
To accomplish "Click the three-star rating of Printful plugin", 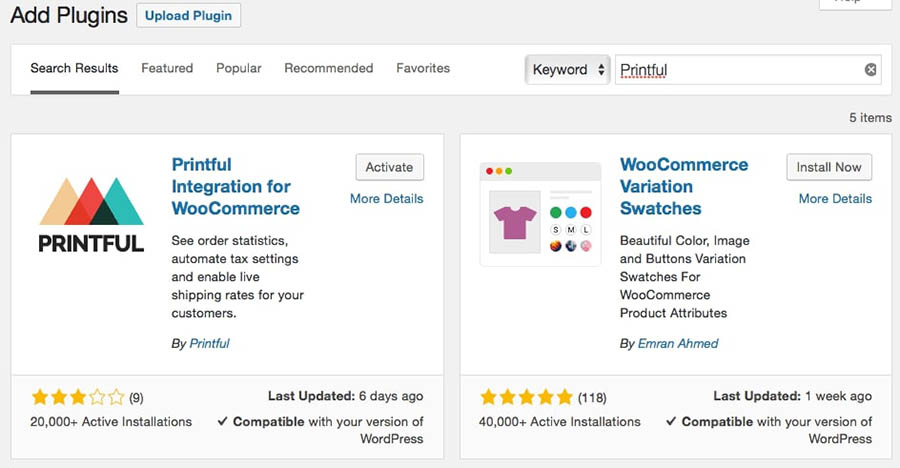I will click(78, 397).
